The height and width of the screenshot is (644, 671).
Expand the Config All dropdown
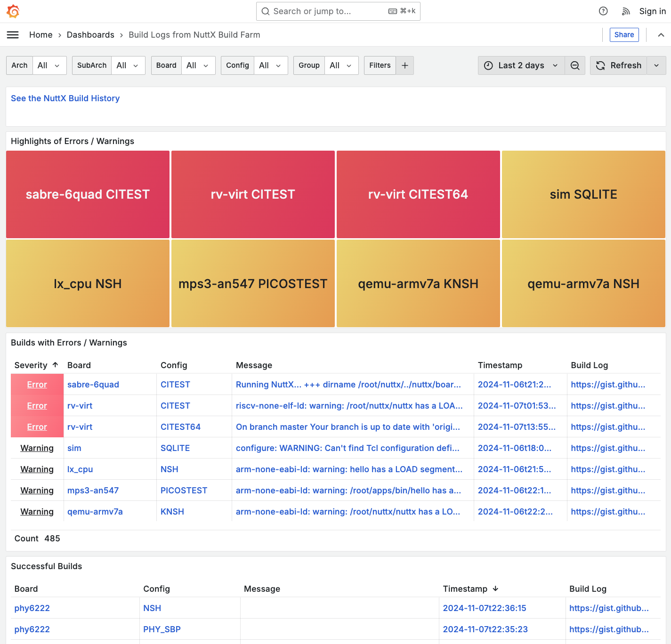point(271,65)
